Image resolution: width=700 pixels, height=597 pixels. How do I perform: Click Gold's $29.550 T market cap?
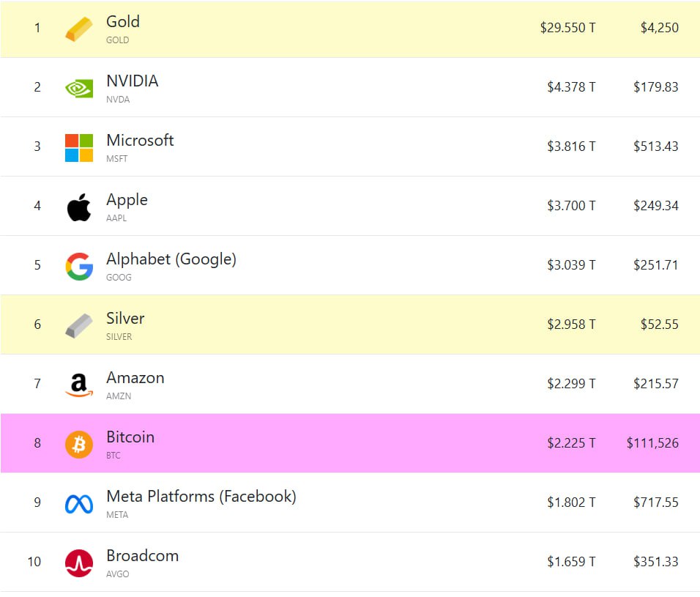[x=567, y=29]
